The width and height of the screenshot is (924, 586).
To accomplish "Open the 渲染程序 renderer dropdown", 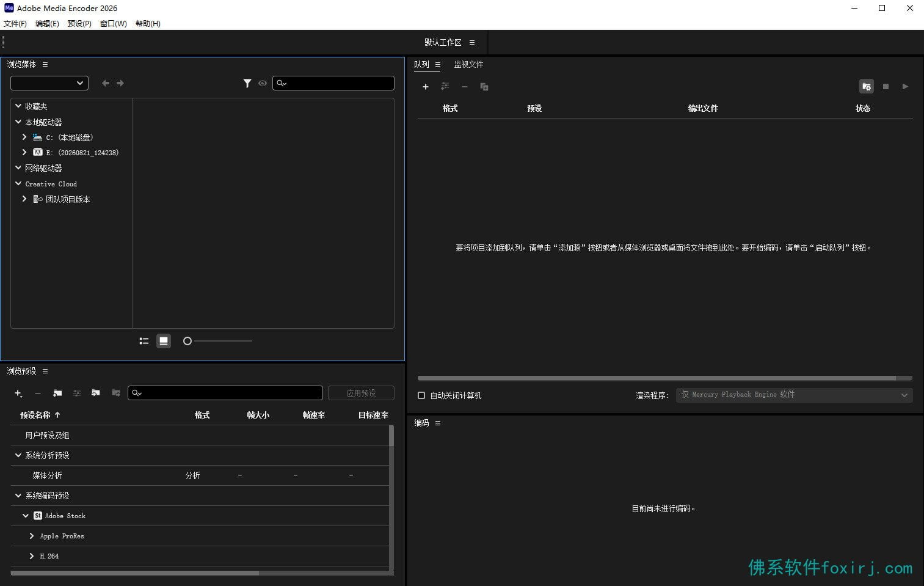I will pyautogui.click(x=794, y=395).
